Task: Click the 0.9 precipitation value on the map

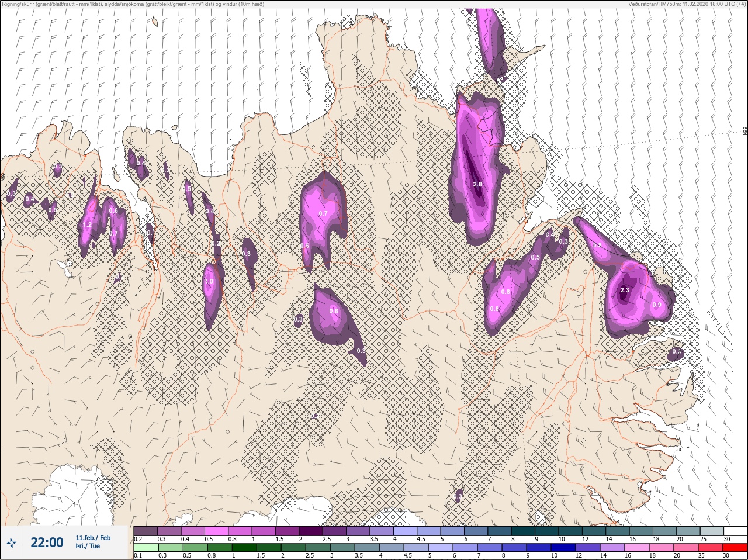Action: pos(657,305)
